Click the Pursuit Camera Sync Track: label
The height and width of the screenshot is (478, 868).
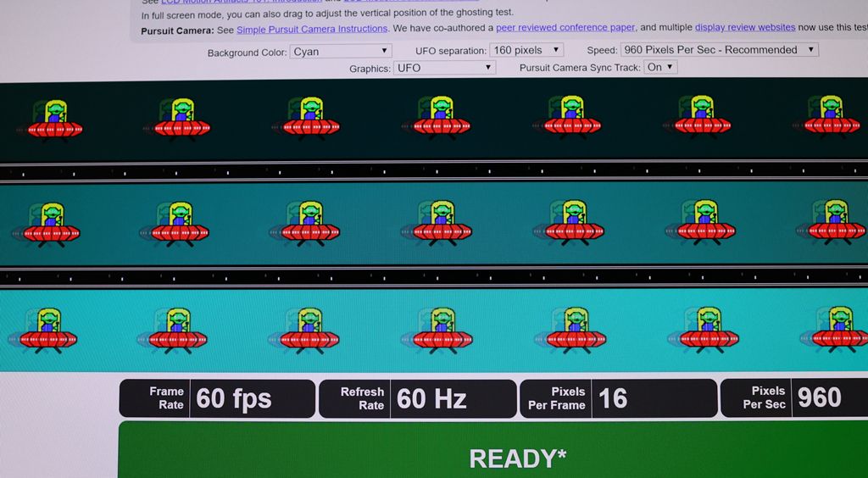click(x=580, y=68)
